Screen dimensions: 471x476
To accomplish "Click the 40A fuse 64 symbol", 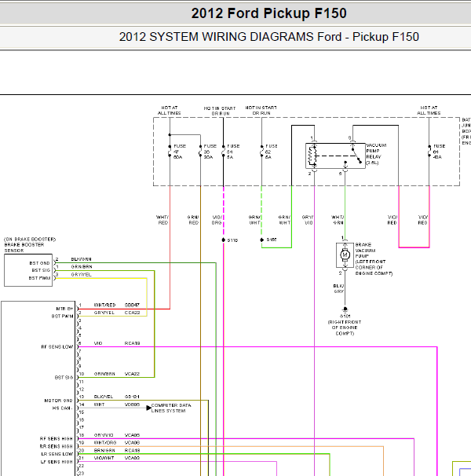I will click(x=429, y=150).
